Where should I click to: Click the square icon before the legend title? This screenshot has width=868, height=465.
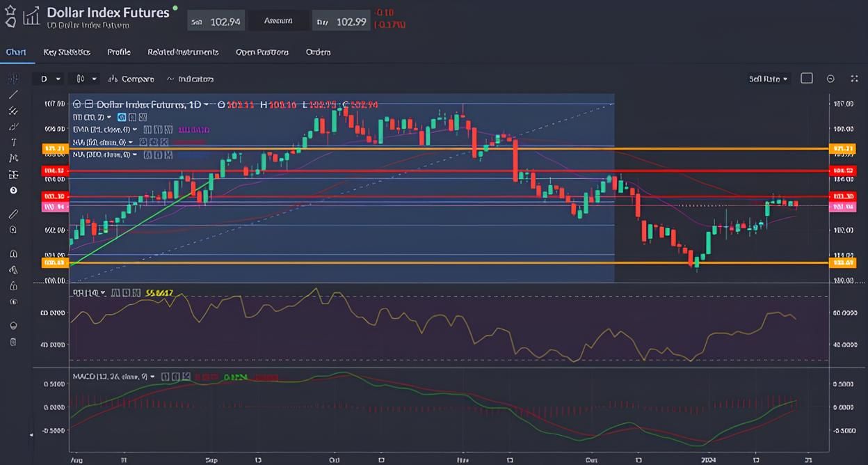(88, 104)
